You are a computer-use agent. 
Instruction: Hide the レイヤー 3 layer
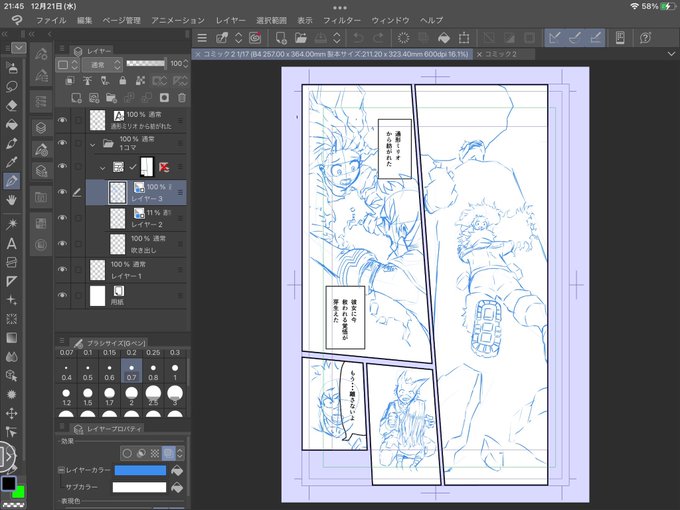tap(62, 192)
